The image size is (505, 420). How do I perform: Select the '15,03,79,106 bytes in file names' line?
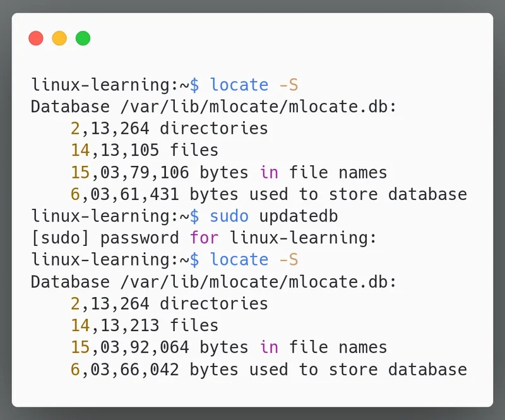229,172
